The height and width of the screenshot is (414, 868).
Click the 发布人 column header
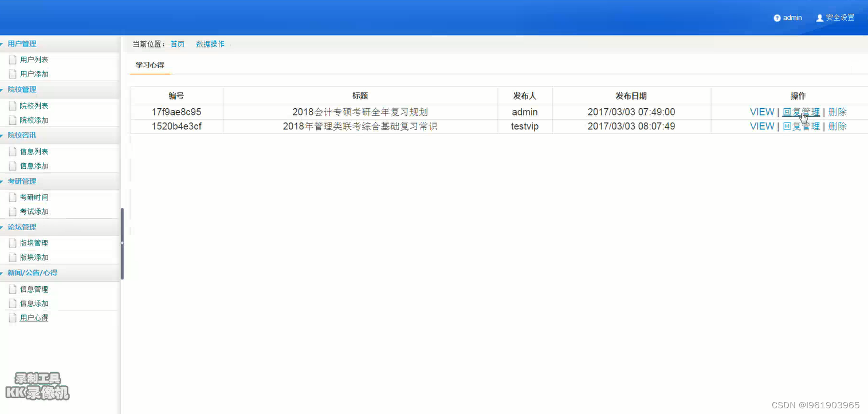[x=525, y=96]
